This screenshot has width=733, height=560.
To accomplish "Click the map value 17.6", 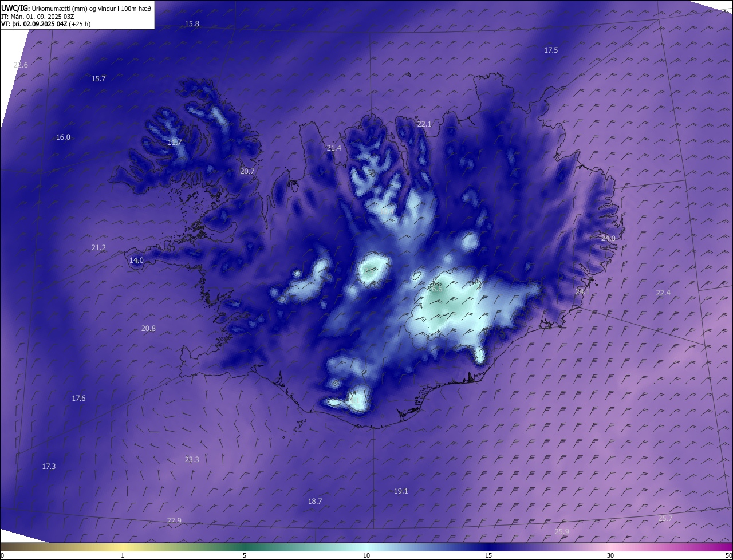I will point(78,398).
